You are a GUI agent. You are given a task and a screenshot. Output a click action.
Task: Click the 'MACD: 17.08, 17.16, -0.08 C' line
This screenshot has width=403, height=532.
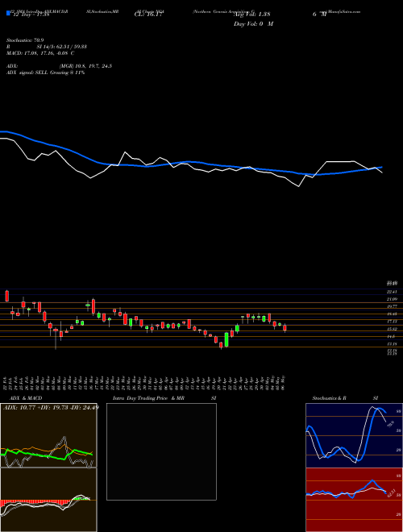40,53
